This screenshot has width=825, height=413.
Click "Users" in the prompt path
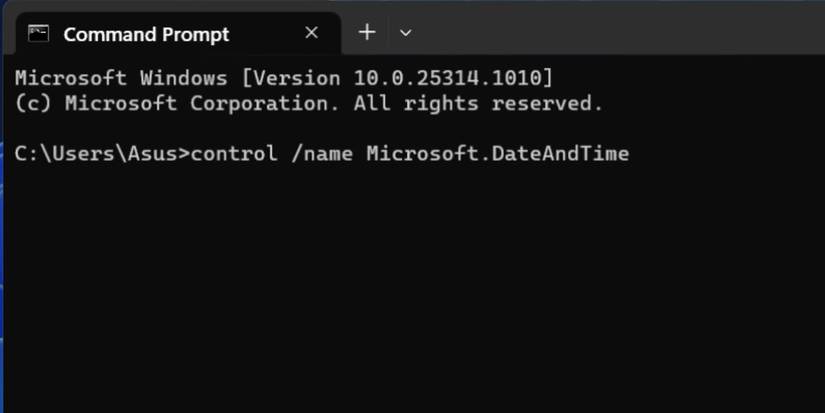click(x=76, y=154)
